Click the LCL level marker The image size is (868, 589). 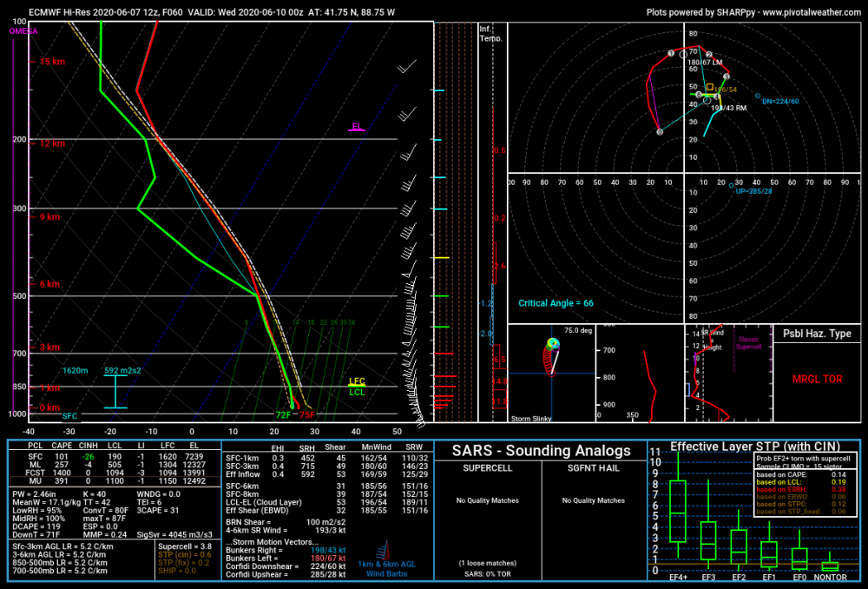pyautogui.click(x=357, y=393)
